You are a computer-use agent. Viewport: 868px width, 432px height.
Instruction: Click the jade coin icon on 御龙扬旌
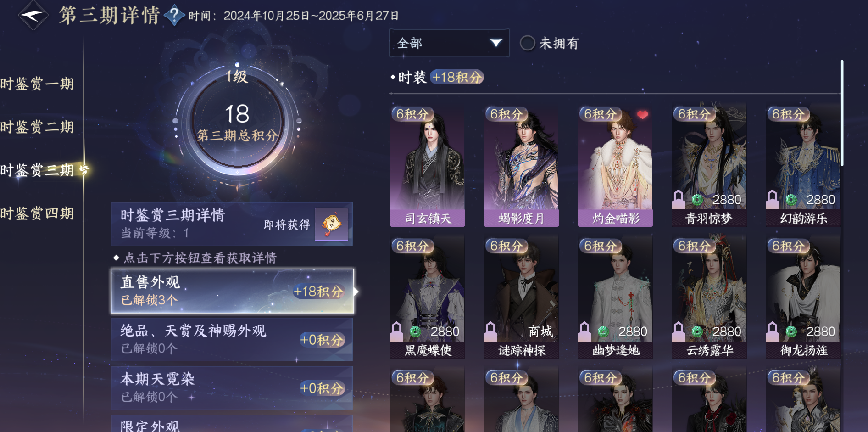click(x=791, y=331)
